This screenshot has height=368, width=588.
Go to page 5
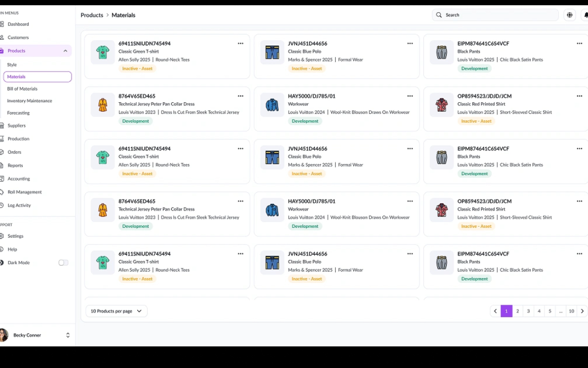click(550, 311)
